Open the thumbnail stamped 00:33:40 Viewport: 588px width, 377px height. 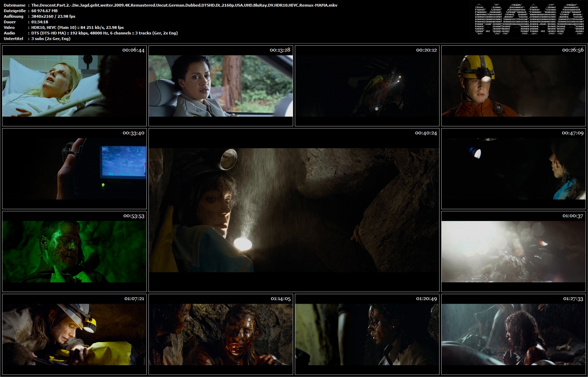(74, 169)
